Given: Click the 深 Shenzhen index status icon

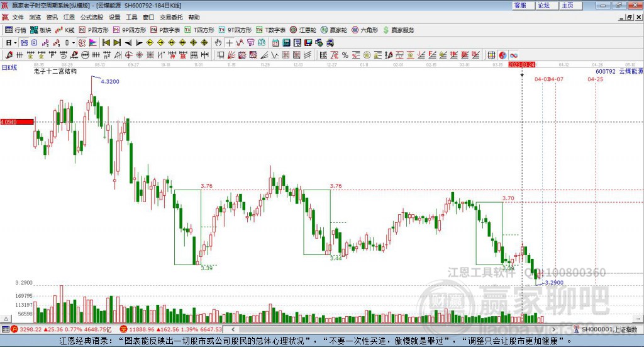Looking at the screenshot, I should 124,329.
